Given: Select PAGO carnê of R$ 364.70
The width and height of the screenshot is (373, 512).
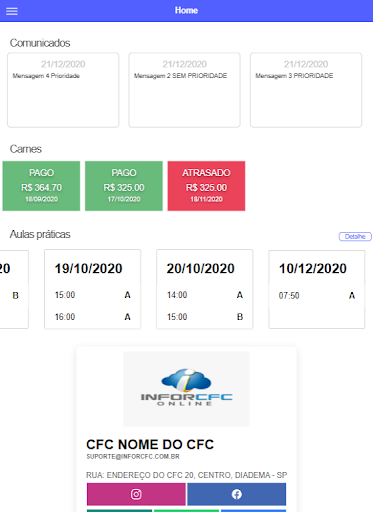Looking at the screenshot, I should click(41, 186).
